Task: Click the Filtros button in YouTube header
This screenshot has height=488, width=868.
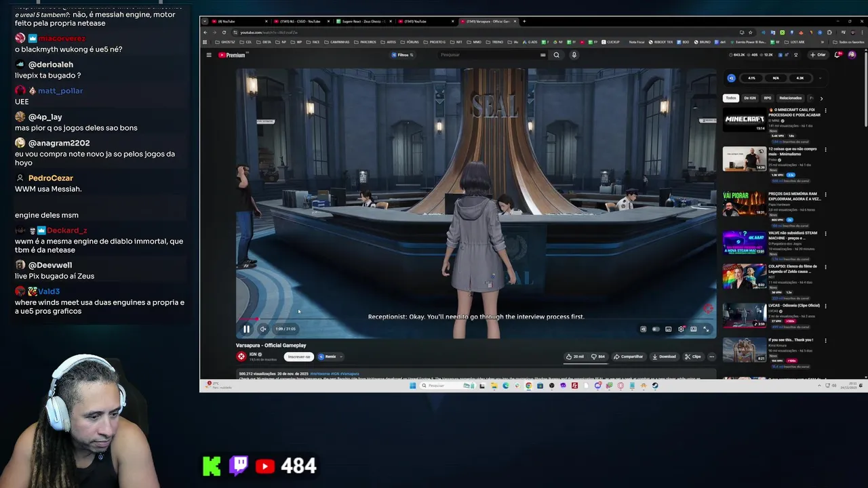Action: pyautogui.click(x=403, y=55)
